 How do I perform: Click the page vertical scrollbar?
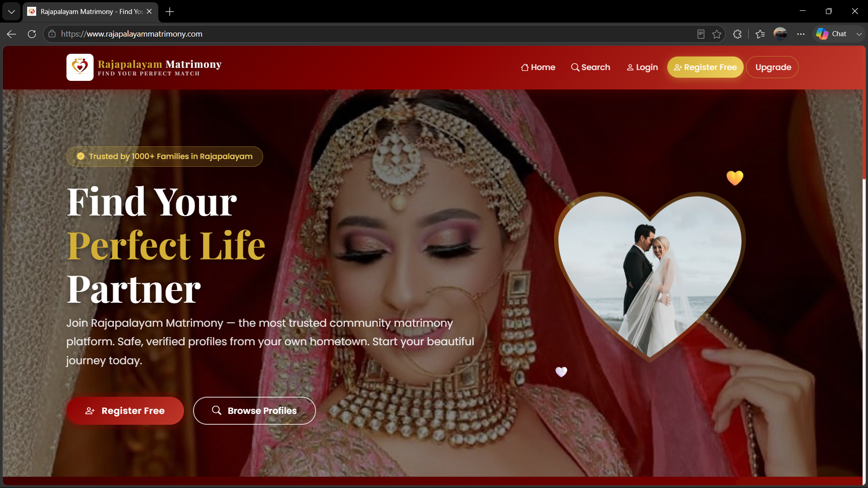(864, 113)
